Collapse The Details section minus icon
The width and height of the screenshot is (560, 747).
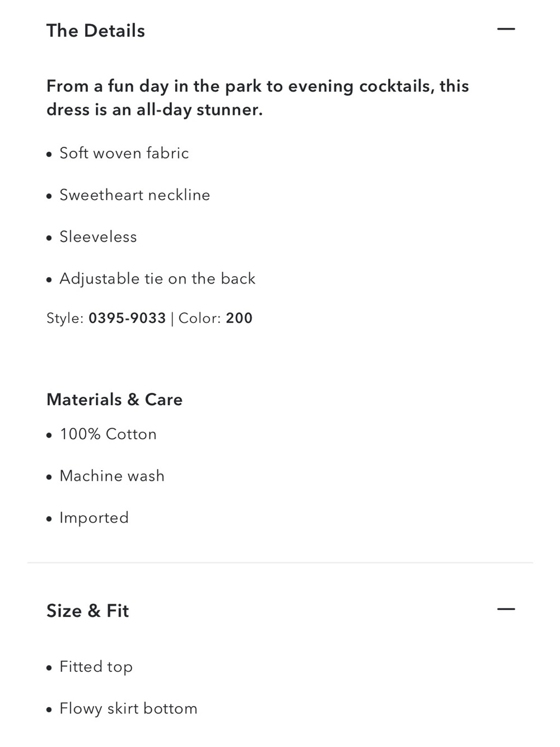506,29
